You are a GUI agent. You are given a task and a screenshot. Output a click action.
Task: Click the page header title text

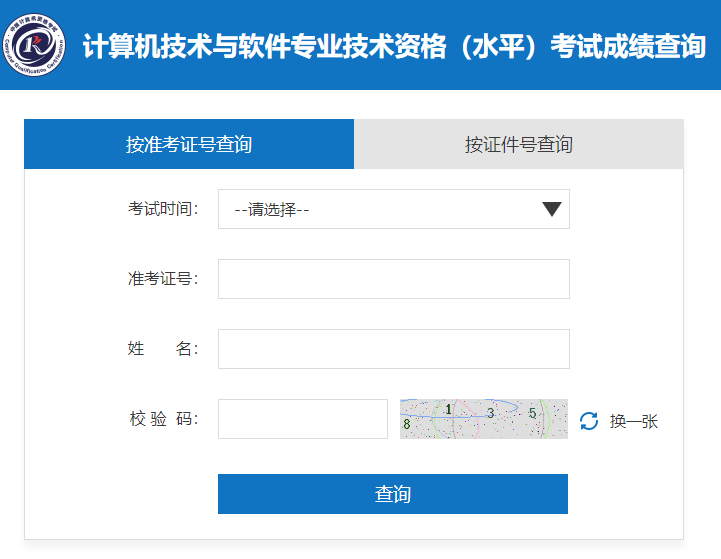point(394,46)
